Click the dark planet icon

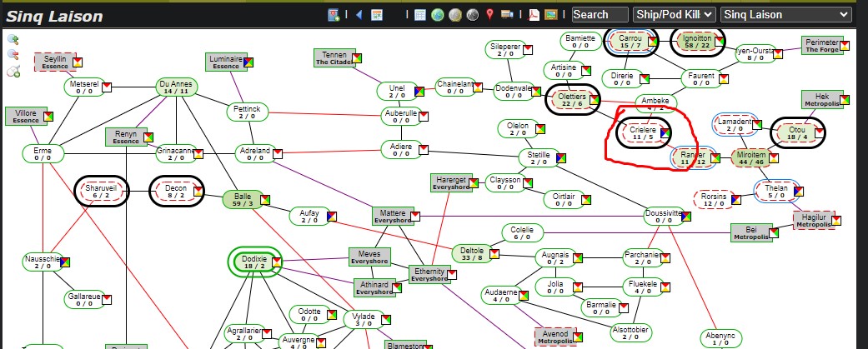[472, 15]
